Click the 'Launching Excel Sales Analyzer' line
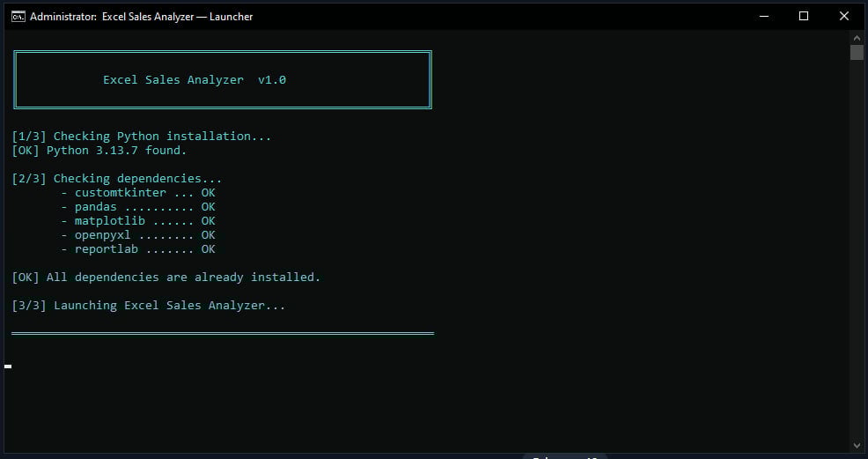 (x=148, y=306)
